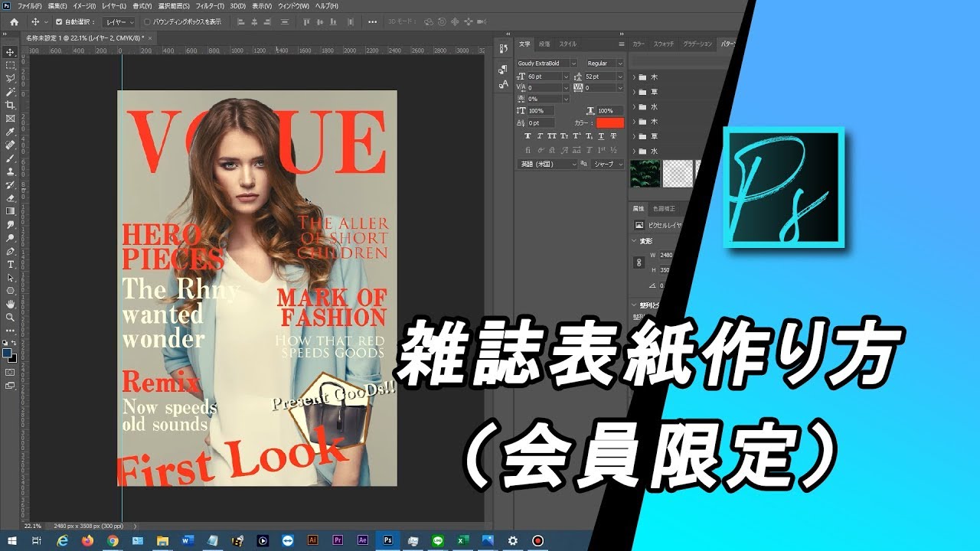Select the Crop tool

click(x=11, y=105)
